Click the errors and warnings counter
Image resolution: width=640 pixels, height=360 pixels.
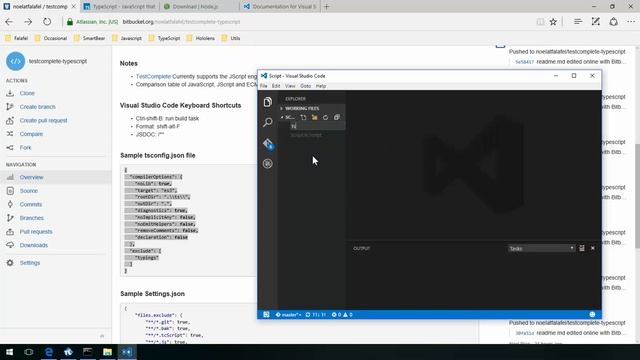[x=342, y=315]
